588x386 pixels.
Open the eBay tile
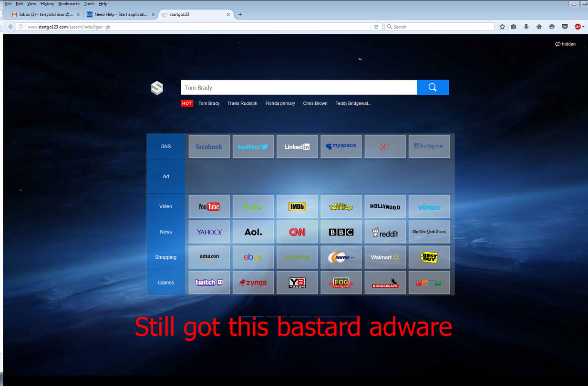click(253, 257)
